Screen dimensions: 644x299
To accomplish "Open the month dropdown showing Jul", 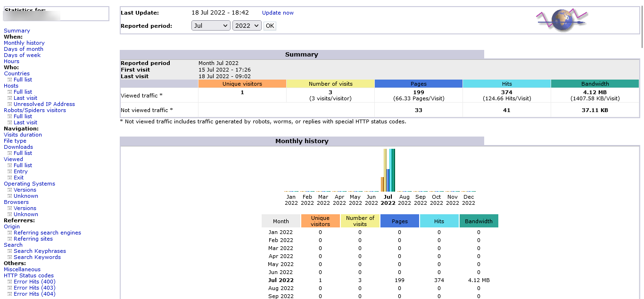I will 211,26.
